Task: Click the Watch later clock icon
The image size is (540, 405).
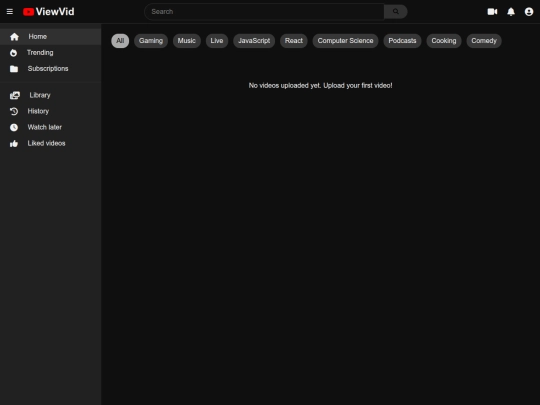Action: (14, 127)
